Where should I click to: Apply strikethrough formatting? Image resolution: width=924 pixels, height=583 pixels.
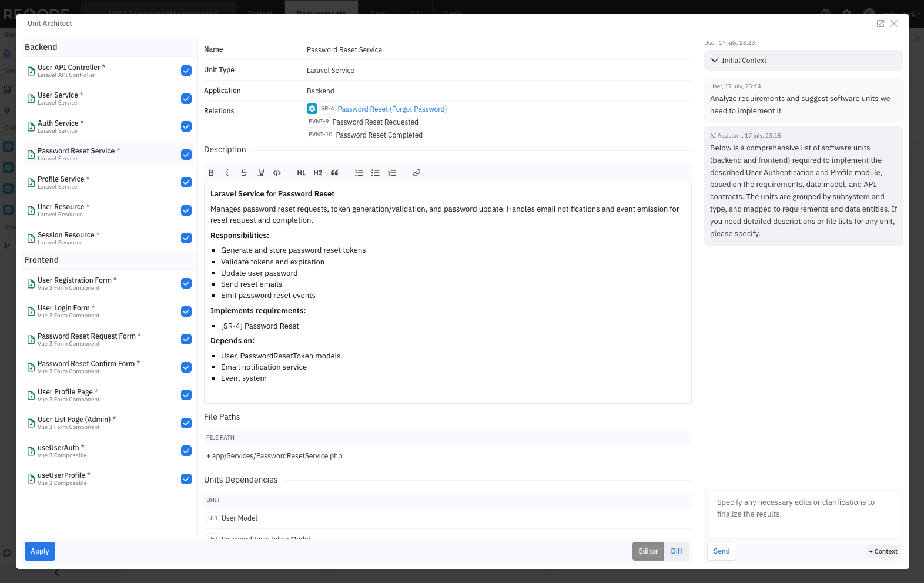pos(244,173)
